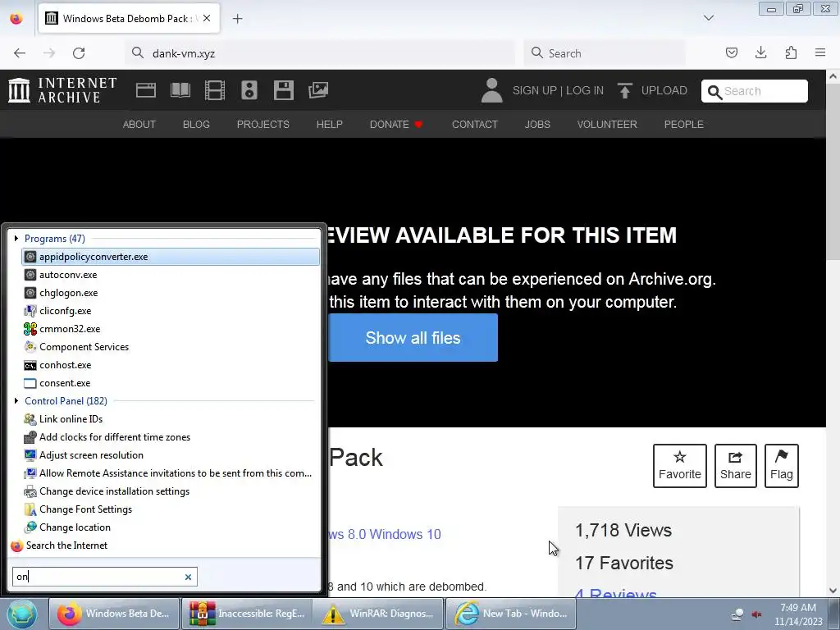Image resolution: width=840 pixels, height=630 pixels.
Task: Open Firefox hamburger menu
Action: click(820, 52)
